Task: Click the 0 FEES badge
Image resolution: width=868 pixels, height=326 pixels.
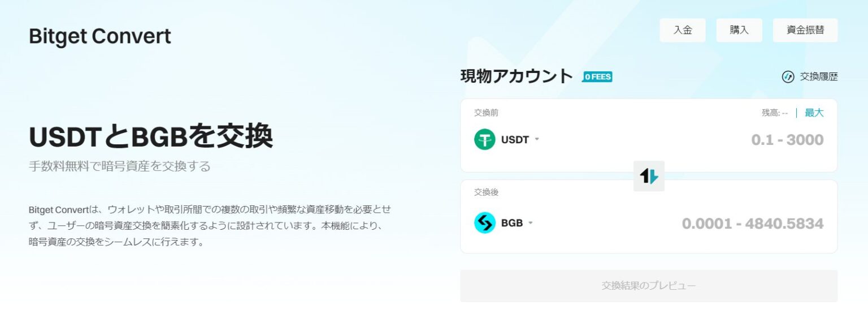Action: (x=598, y=76)
